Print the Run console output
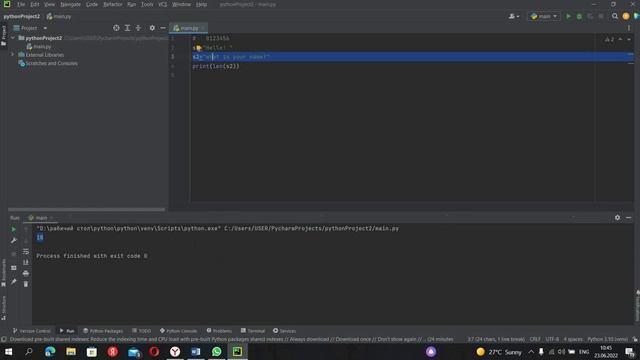This screenshot has width=640, height=360. tap(26, 273)
